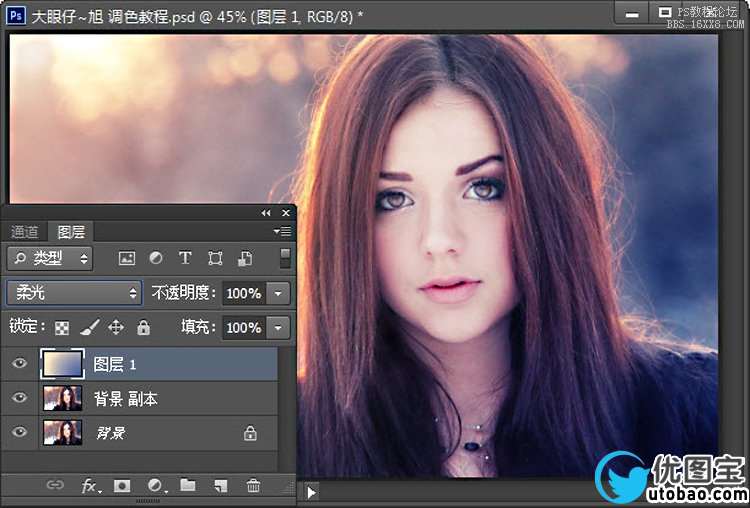Collapse the panel with double arrows

tap(266, 213)
